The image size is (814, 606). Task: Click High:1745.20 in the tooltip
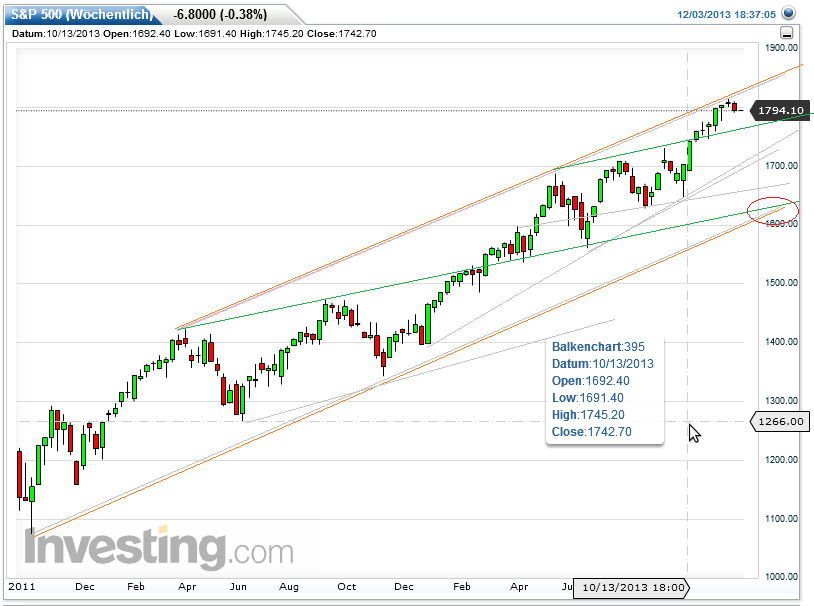pyautogui.click(x=588, y=415)
